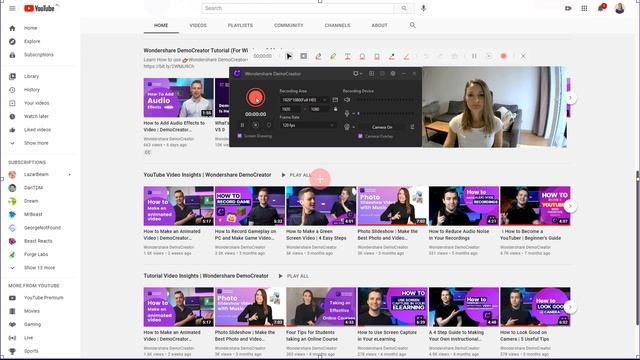
Task: Enable the Screen Drawing checkbox
Action: (x=240, y=136)
